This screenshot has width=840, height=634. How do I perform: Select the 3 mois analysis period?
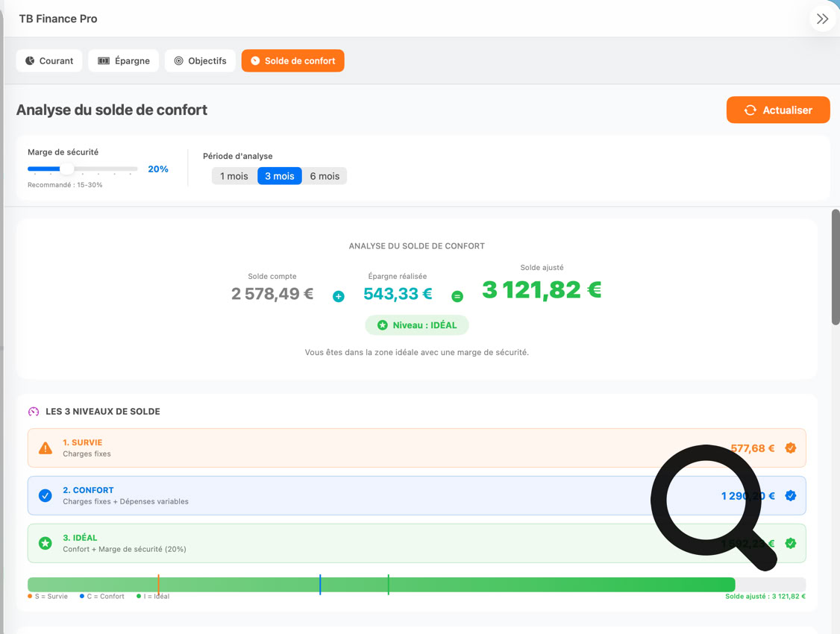[280, 176]
